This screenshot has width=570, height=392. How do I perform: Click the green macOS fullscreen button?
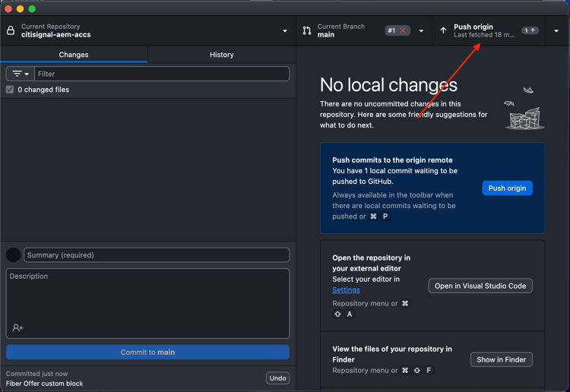[32, 8]
